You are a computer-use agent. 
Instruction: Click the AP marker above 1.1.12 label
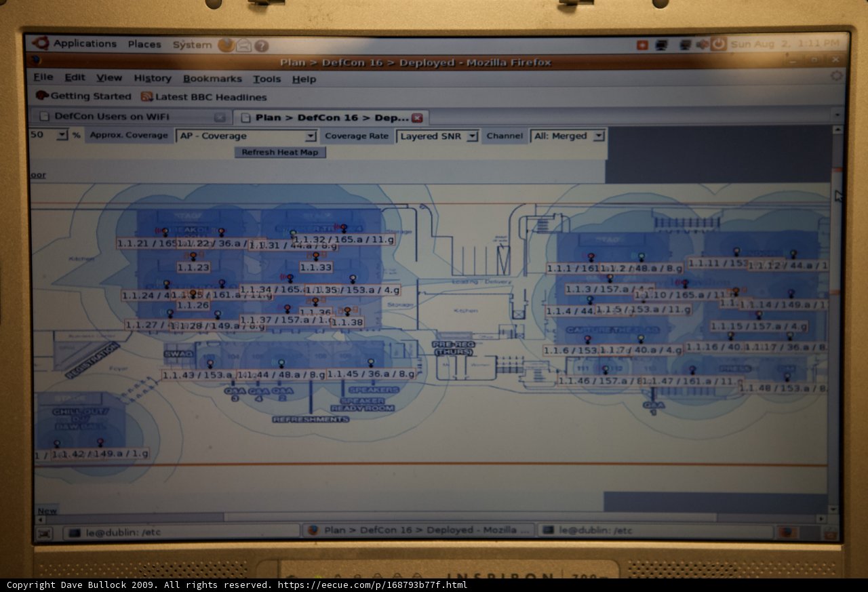pos(793,254)
